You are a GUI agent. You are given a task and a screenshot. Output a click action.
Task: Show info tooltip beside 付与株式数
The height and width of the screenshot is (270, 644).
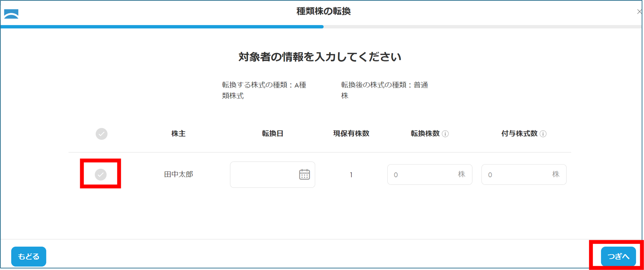pos(543,134)
